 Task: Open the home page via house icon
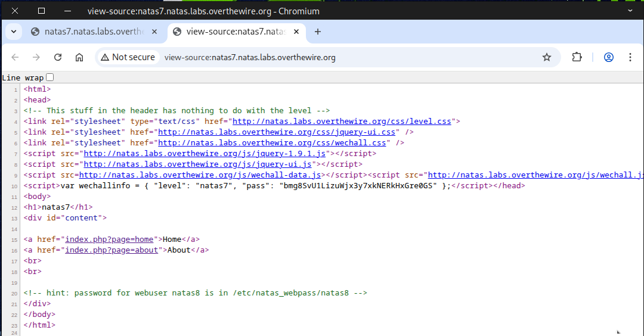click(79, 57)
